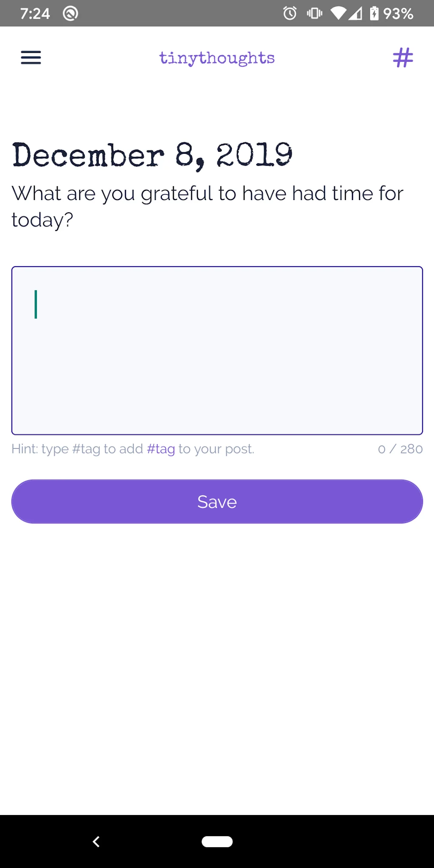
Task: Tap the vibrate mode icon in status bar
Action: click(314, 14)
